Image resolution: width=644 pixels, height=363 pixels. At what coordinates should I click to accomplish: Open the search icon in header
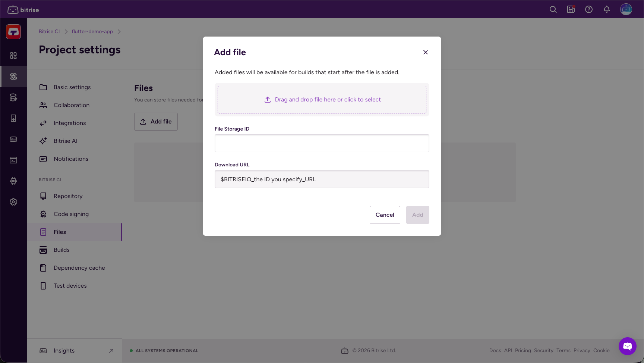(x=553, y=10)
